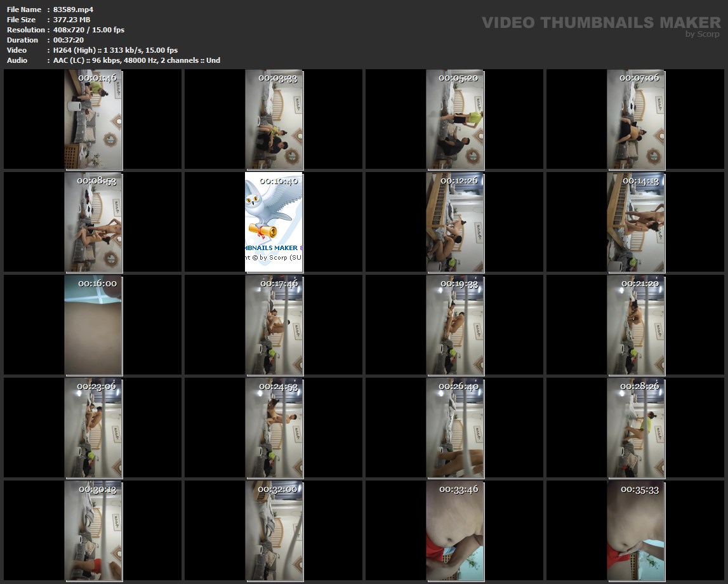728x584 pixels.
Task: Click the blurry frame at 00:16:00
Action: [93, 325]
